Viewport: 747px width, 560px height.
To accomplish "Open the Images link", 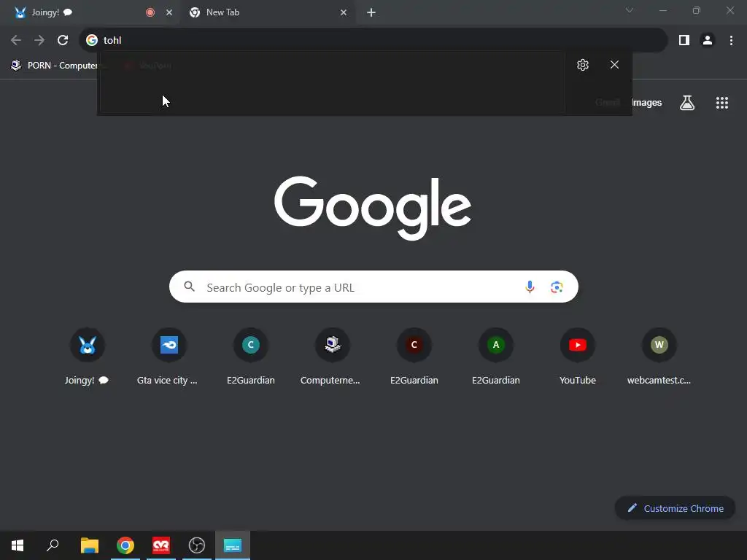I will (x=646, y=102).
